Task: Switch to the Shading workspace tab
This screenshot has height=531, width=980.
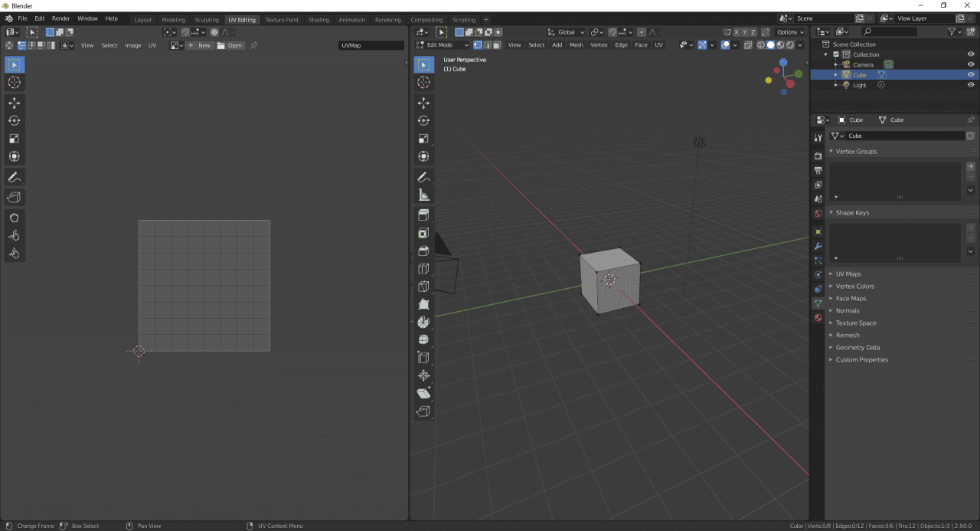Action: (x=318, y=20)
